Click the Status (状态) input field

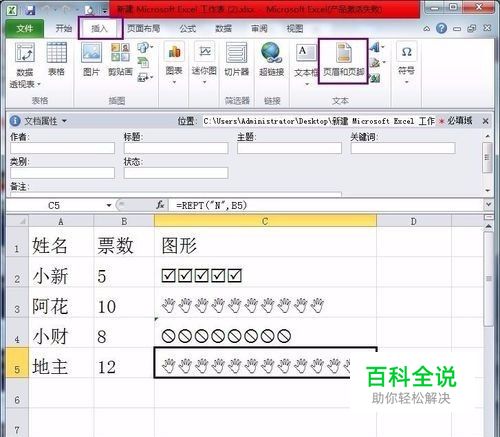point(176,173)
